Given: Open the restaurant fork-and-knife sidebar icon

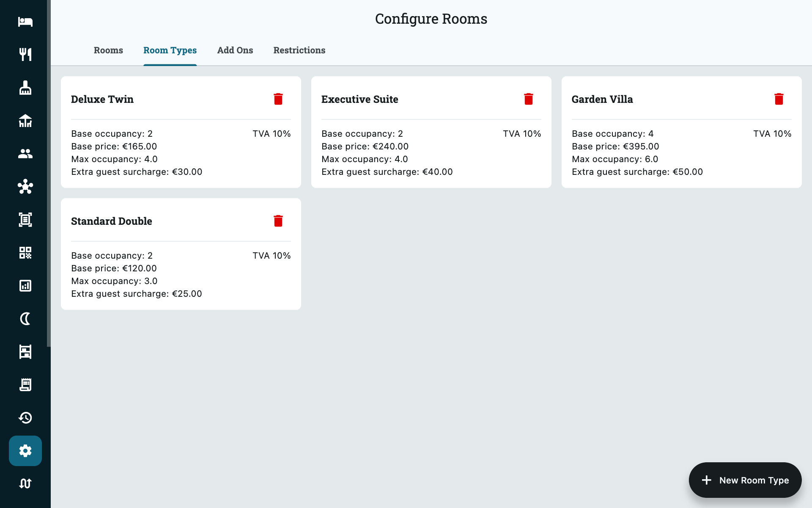Looking at the screenshot, I should (x=25, y=54).
